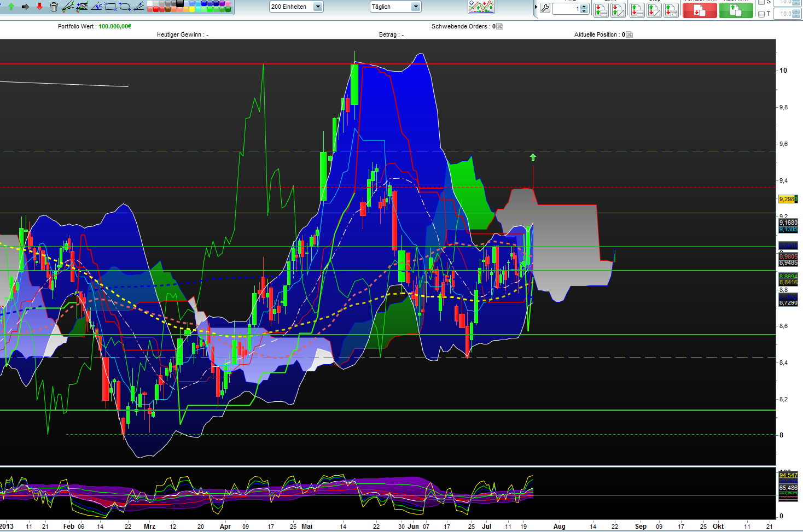Select the ellipse drawing tool
Viewport: 803px width, 532px height.
(x=125, y=7)
